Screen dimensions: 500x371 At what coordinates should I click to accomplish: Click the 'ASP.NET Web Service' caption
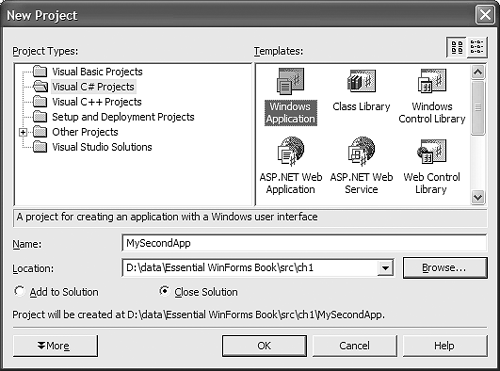[361, 183]
